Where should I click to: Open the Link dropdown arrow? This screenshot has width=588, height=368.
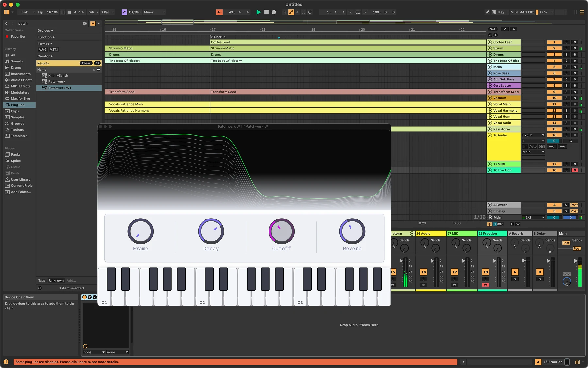33,12
